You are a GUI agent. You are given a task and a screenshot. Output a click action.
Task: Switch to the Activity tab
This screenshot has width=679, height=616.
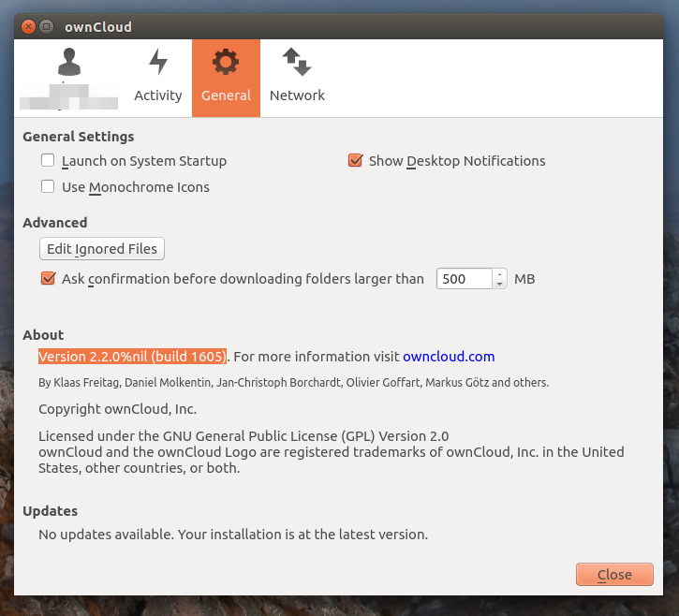[x=158, y=79]
